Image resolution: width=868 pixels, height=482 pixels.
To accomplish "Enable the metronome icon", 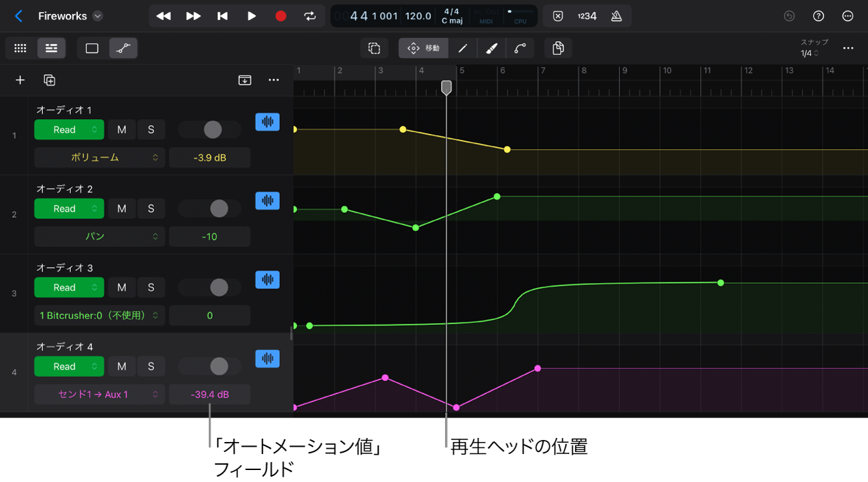I will click(616, 16).
